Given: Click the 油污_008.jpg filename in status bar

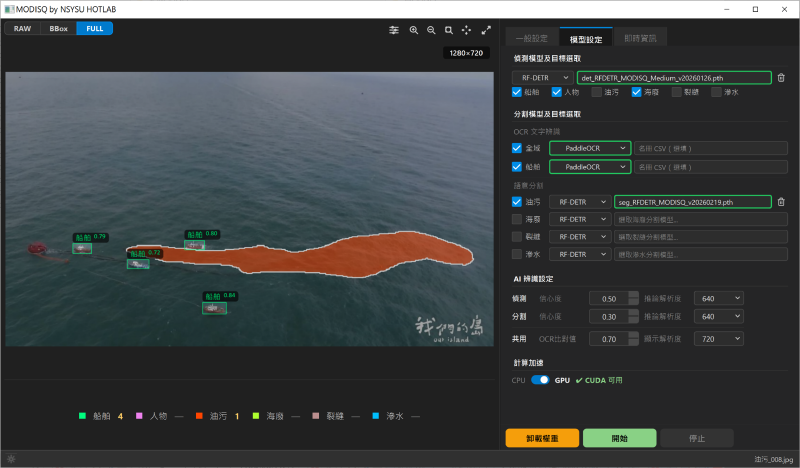Looking at the screenshot, I should coord(773,459).
